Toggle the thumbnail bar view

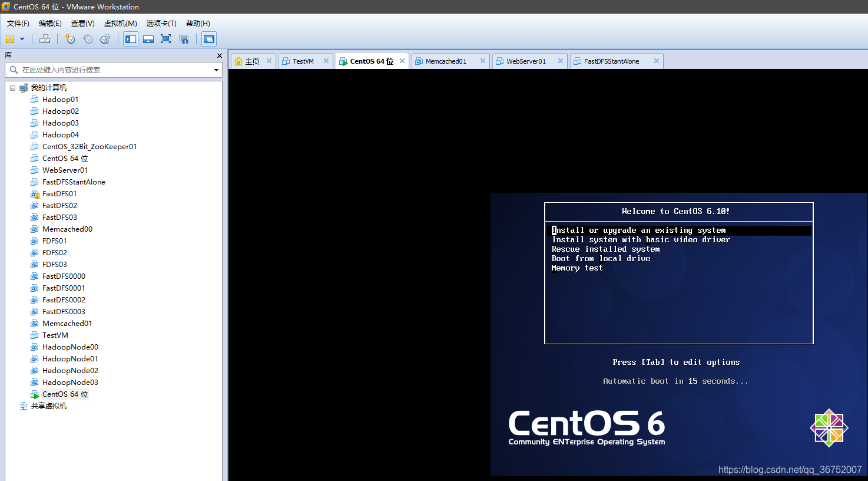(x=148, y=39)
